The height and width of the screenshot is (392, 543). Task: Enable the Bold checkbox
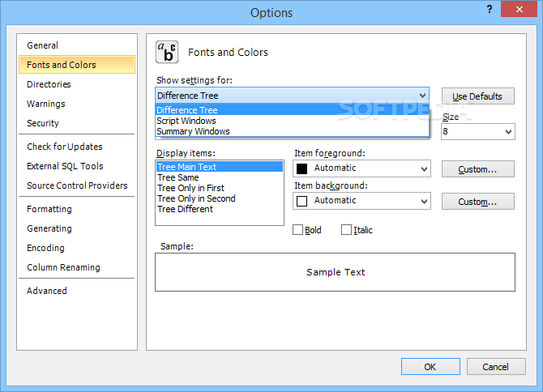[297, 230]
